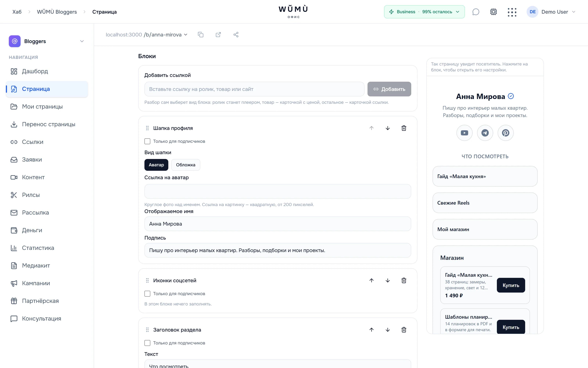Click the Добавить link button
The height and width of the screenshot is (368, 588).
[x=389, y=89]
